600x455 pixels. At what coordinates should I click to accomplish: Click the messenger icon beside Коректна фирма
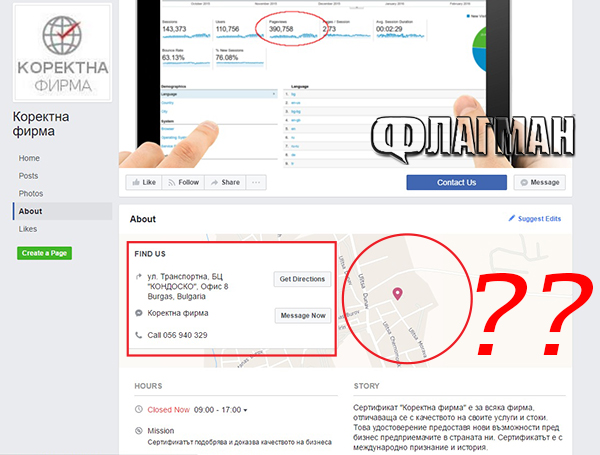pos(139,313)
